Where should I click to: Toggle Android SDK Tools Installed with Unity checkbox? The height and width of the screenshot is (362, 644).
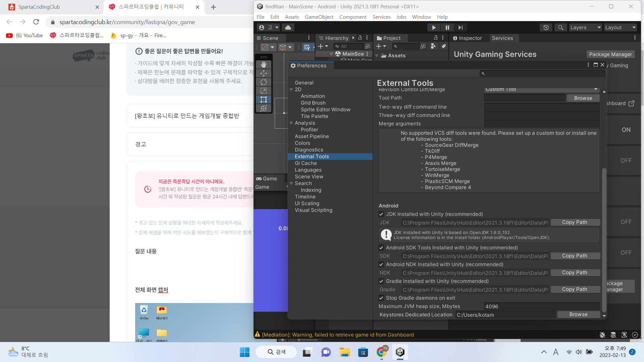click(x=381, y=248)
